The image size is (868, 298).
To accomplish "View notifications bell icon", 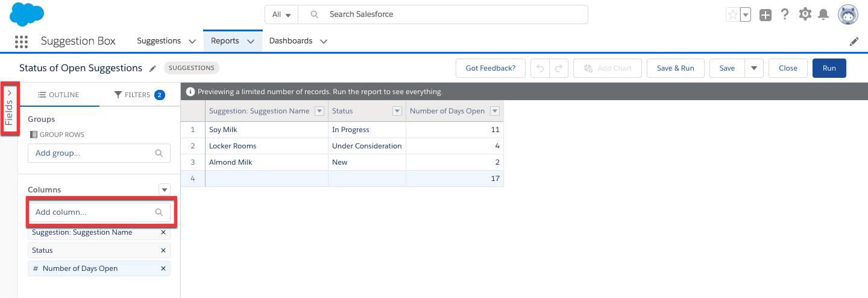I will tap(823, 14).
